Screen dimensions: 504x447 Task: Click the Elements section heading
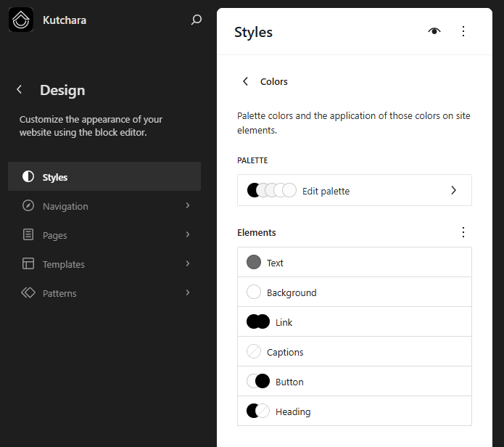[257, 232]
